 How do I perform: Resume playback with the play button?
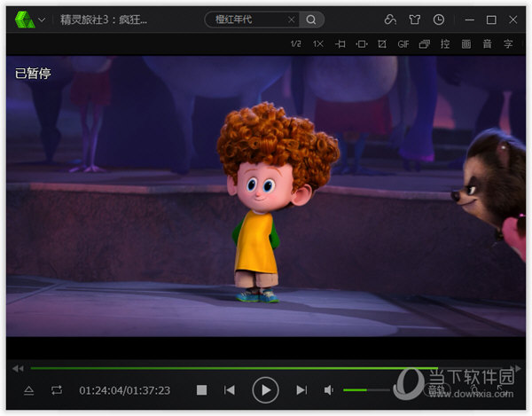pos(266,390)
